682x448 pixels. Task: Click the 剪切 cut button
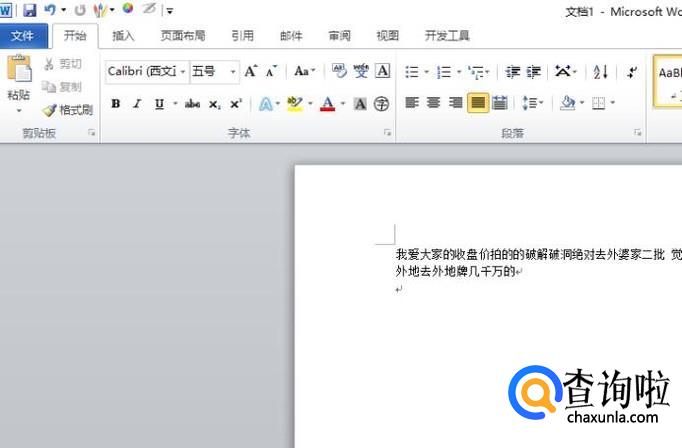pyautogui.click(x=63, y=64)
